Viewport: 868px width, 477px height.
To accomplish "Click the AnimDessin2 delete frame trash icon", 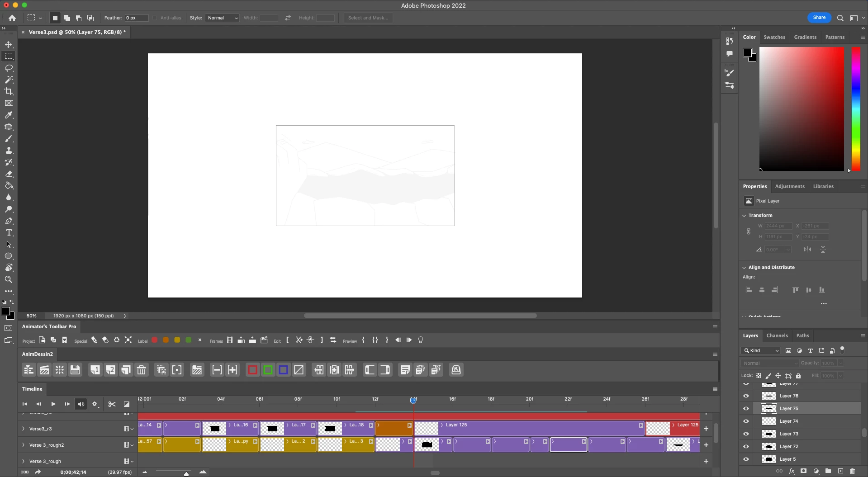I will click(142, 370).
